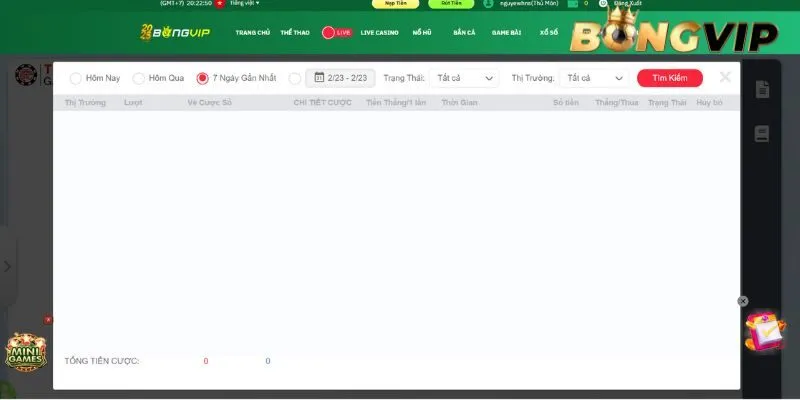Click the power icon beside Đăng Xuất

tap(603, 3)
